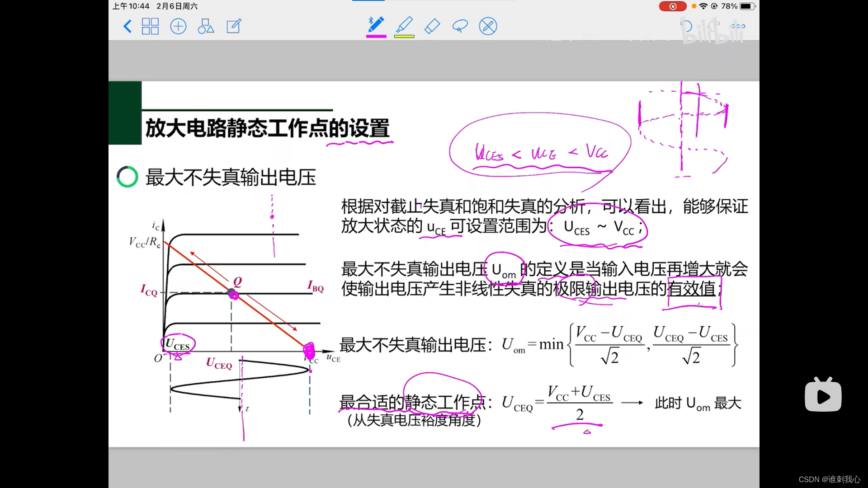868x488 pixels.
Task: Open the shapes insertion tool
Action: 206,26
